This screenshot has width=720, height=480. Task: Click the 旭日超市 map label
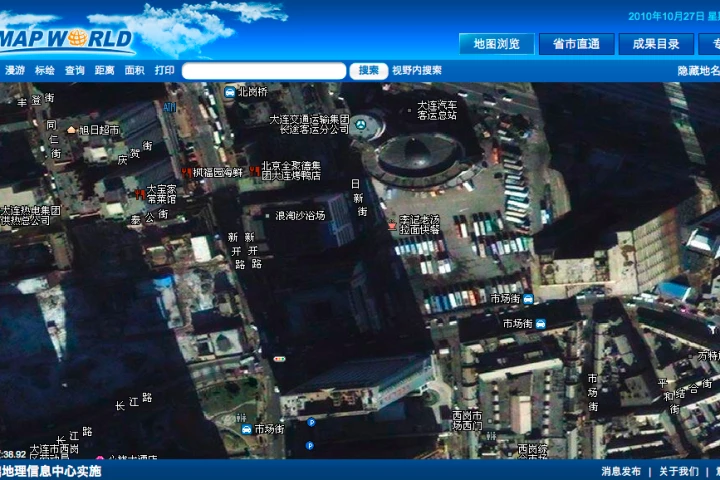tap(99, 130)
